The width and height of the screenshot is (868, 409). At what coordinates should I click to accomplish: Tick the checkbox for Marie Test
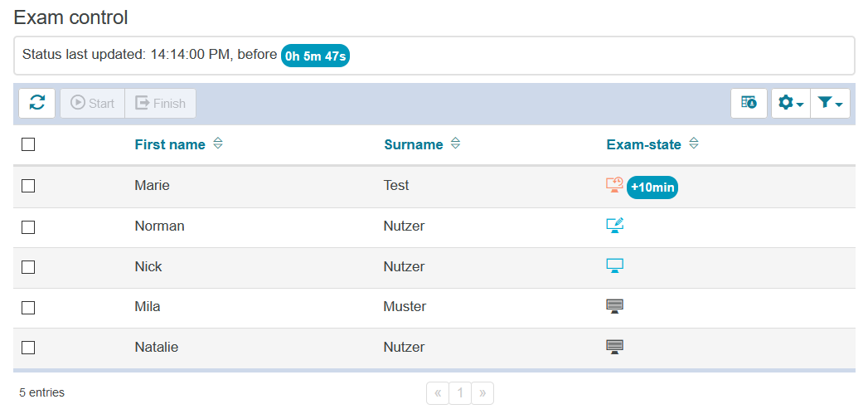click(x=28, y=186)
